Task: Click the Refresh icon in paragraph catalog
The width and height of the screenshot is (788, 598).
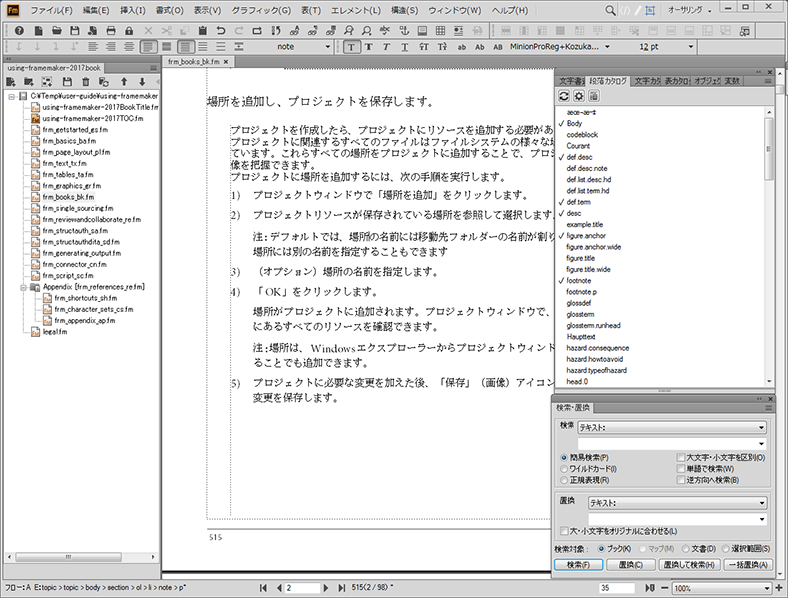Action: click(564, 95)
